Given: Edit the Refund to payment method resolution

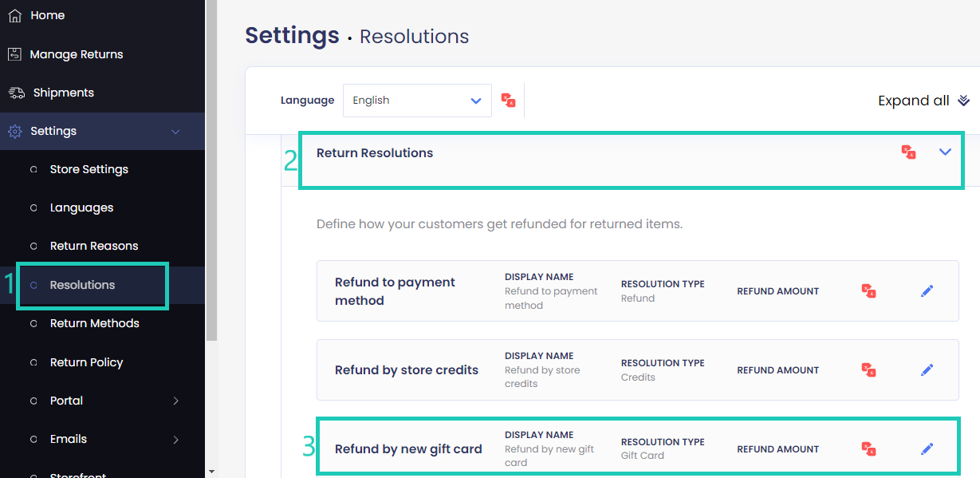Looking at the screenshot, I should (927, 290).
